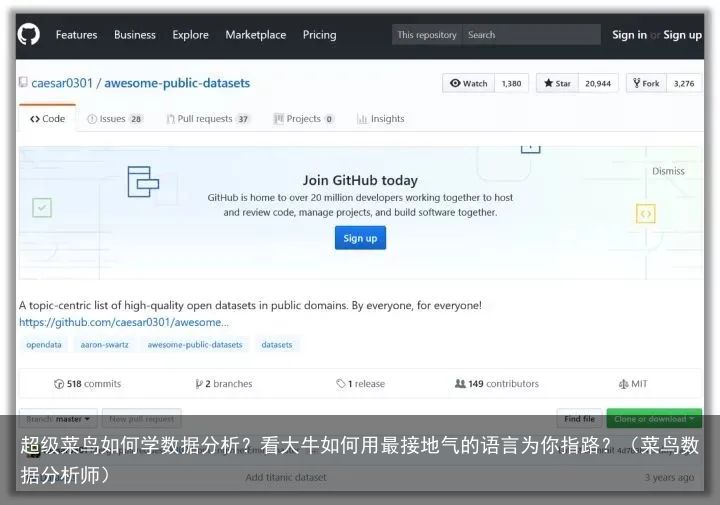This screenshot has width=720, height=505.
Task: Switch to the Projects tab
Action: 304,119
